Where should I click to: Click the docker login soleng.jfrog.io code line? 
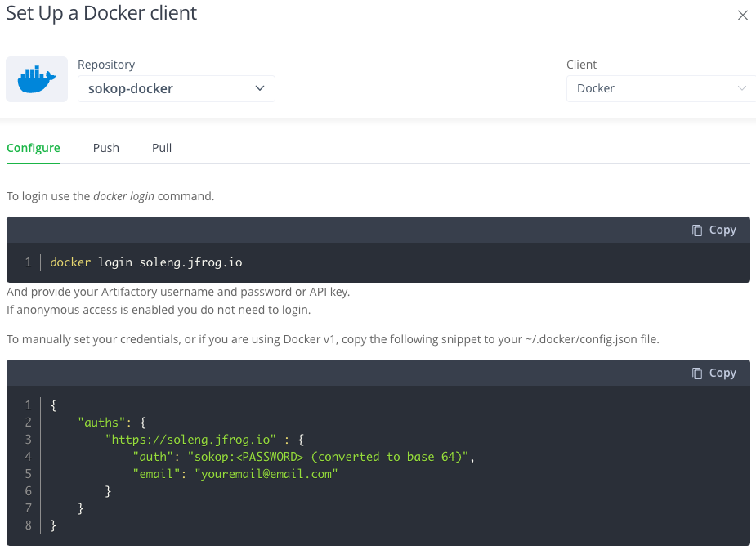click(146, 262)
